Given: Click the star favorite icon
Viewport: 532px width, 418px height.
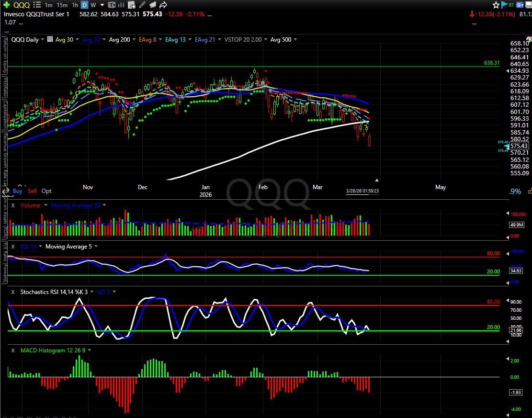Looking at the screenshot, I should click(x=496, y=5).
